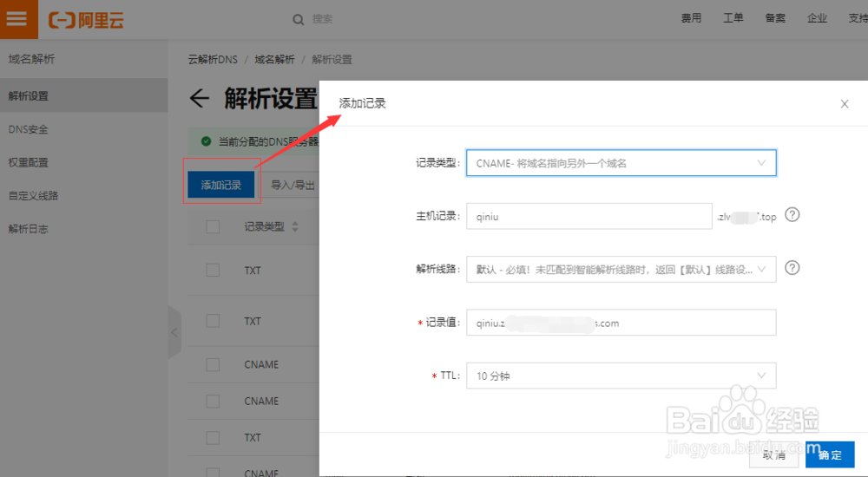Screen dimensions: 868x477
Task: Select 解析设置 in the sidebar
Action: [83, 95]
